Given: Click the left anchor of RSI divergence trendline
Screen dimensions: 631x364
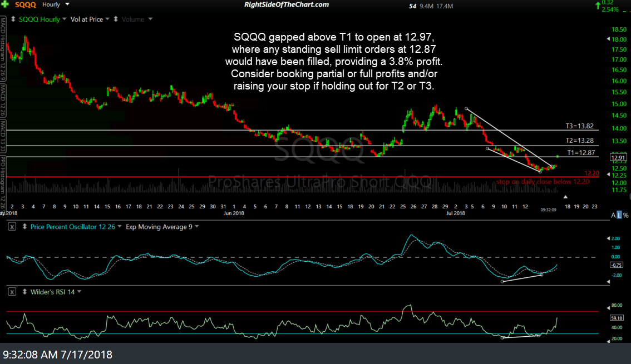Looking at the screenshot, I should click(502, 338).
